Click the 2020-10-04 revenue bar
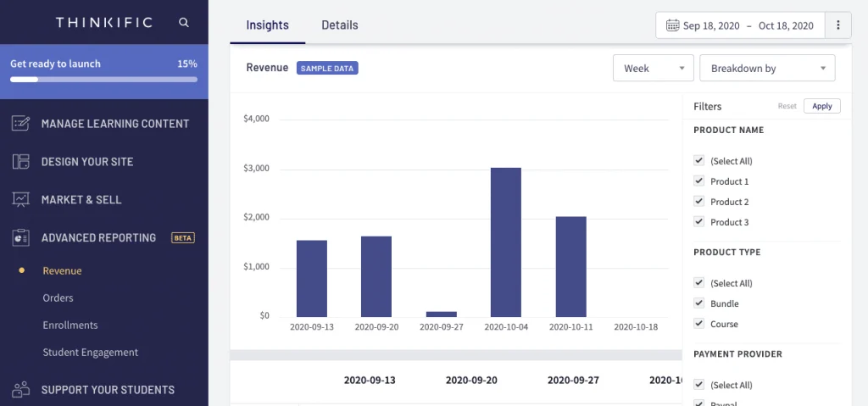 click(x=506, y=242)
